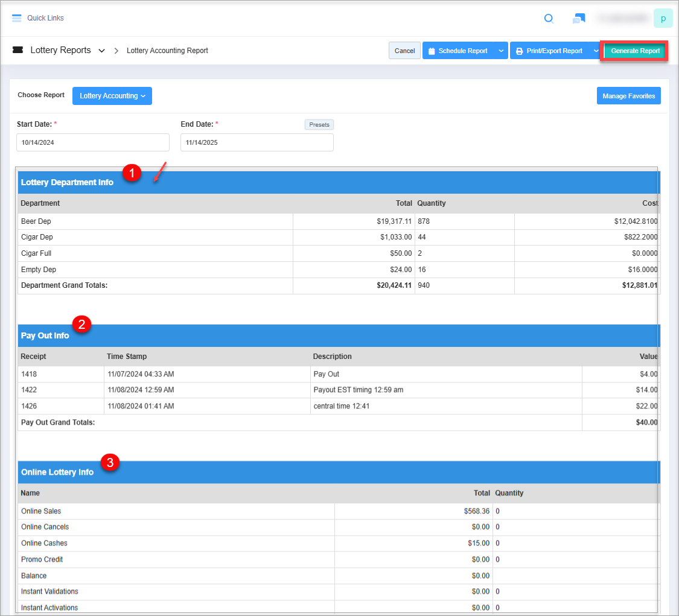Click the calendar icon on Schedule Report

click(x=432, y=51)
